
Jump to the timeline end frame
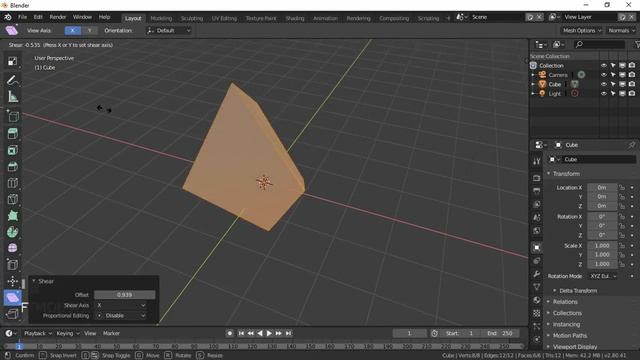coord(289,333)
